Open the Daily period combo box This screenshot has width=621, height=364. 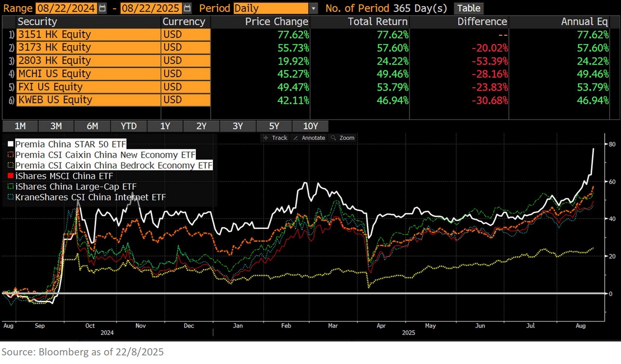coord(271,8)
